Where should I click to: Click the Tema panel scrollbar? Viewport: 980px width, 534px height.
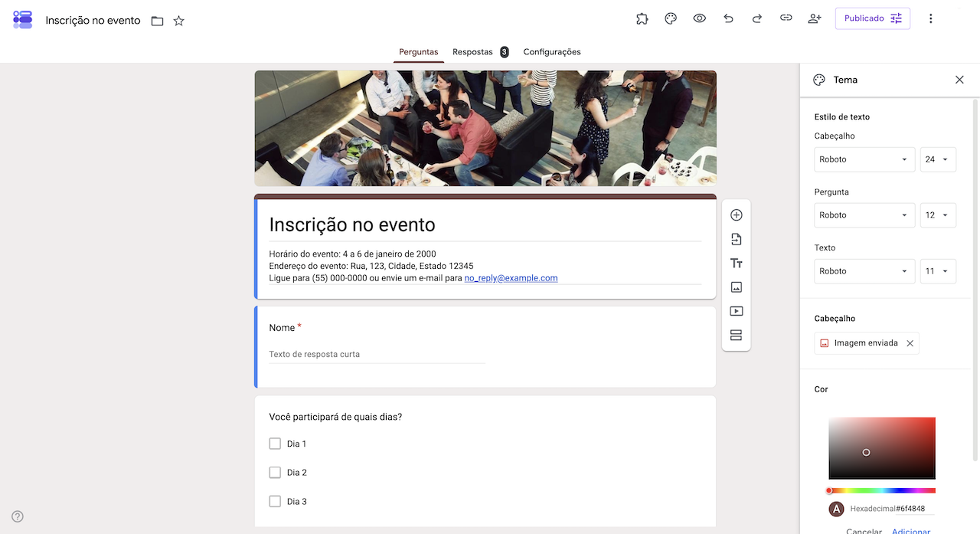(x=975, y=280)
